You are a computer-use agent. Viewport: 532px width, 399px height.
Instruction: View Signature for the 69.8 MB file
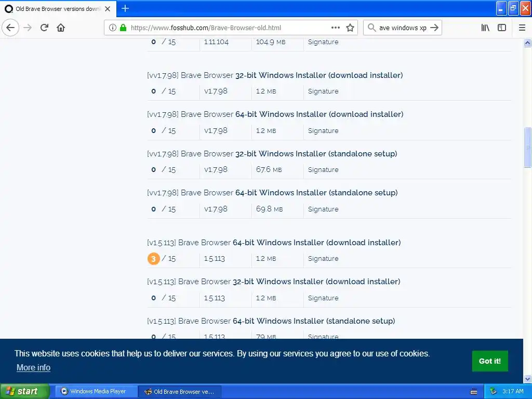pyautogui.click(x=323, y=209)
